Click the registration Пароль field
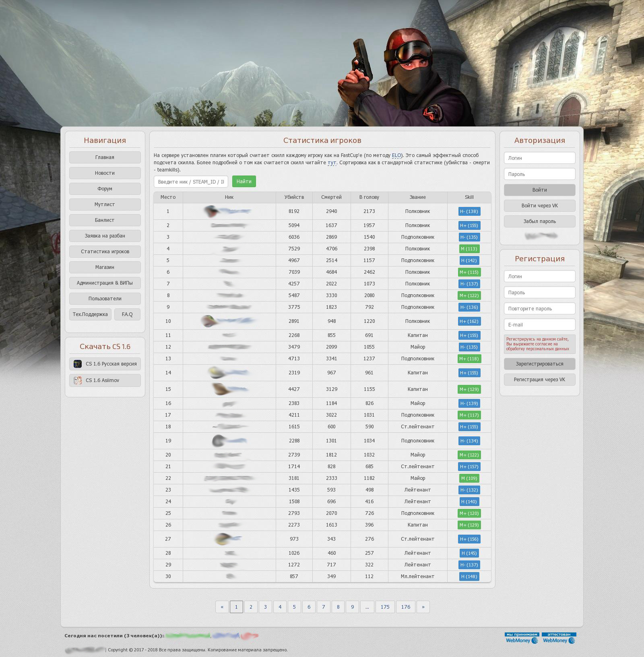 [x=539, y=292]
